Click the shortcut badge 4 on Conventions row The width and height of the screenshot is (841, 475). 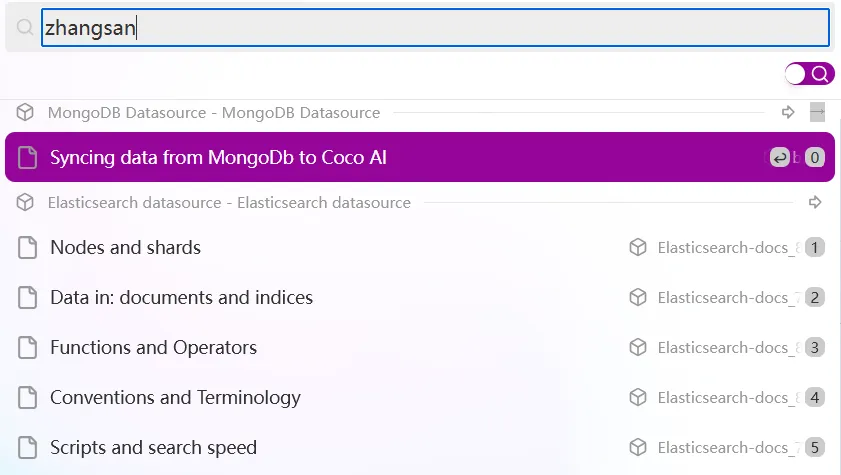click(x=815, y=398)
